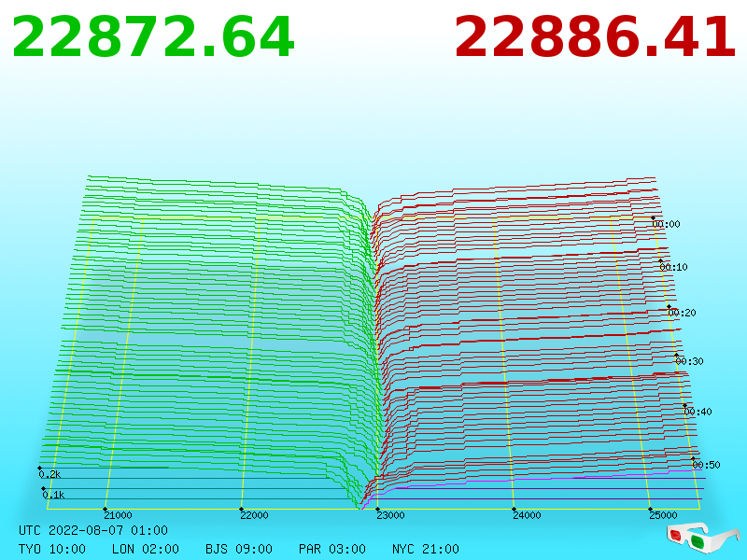Click the UTC 2022-08-07 01:00 timestamp
The height and width of the screenshot is (560, 747).
[93, 530]
